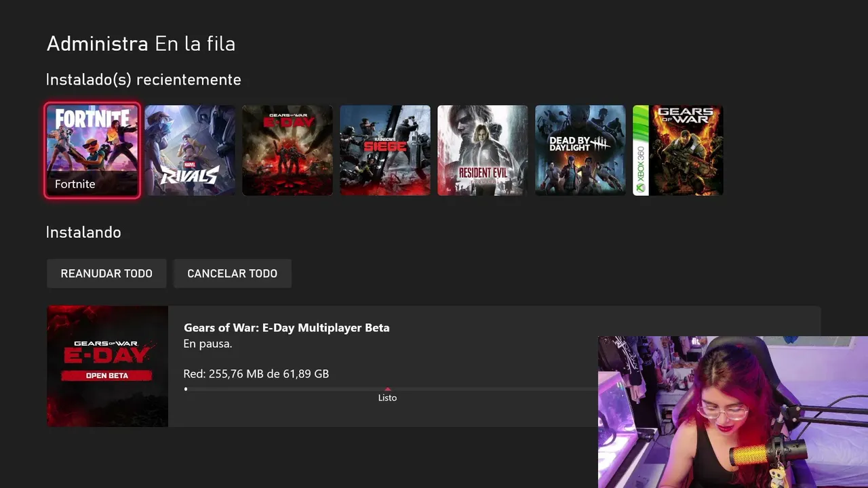
Task: Select the Rainbow Six Siege tile
Action: [x=385, y=150]
